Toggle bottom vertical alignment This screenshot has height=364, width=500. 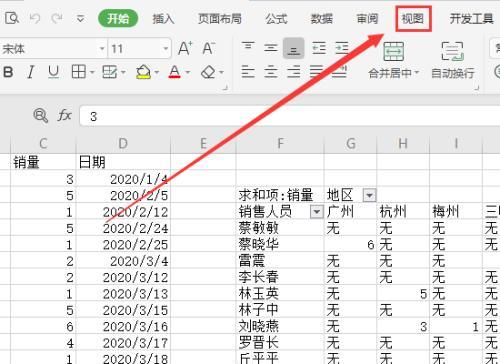point(294,48)
